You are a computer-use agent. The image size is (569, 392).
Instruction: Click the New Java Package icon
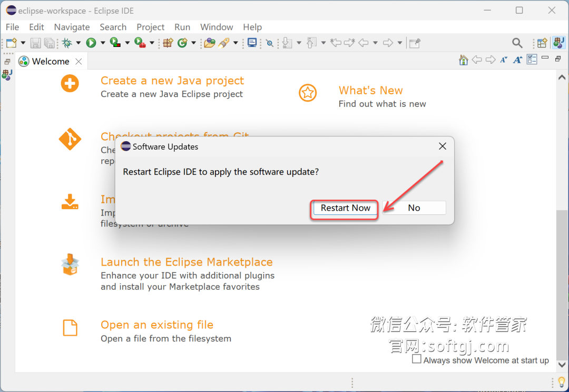point(168,43)
